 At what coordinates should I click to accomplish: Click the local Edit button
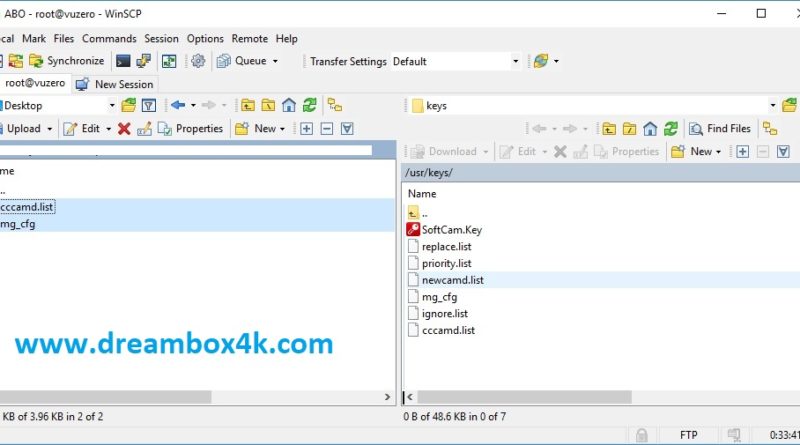tap(82, 129)
